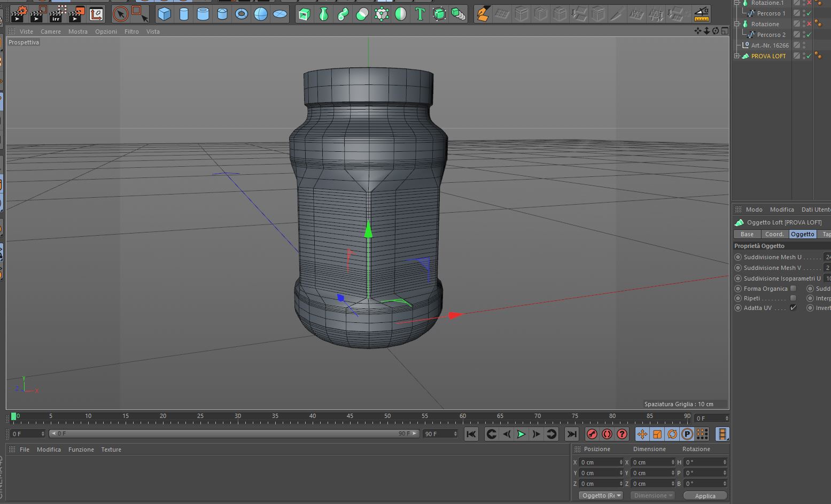The height and width of the screenshot is (504, 831).
Task: Click the red Record keyframe icon
Action: [x=592, y=434]
